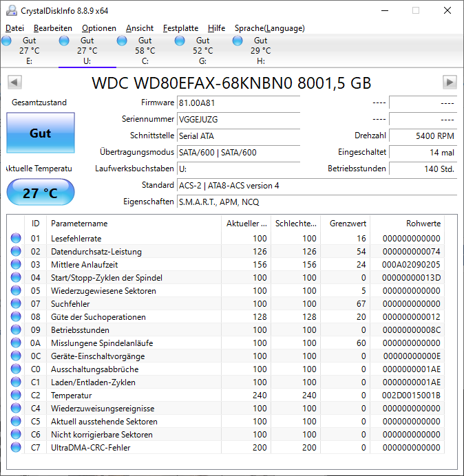Click the Schnittstelle field Serial ATA
Screen dimensions: 464x476
click(238, 136)
